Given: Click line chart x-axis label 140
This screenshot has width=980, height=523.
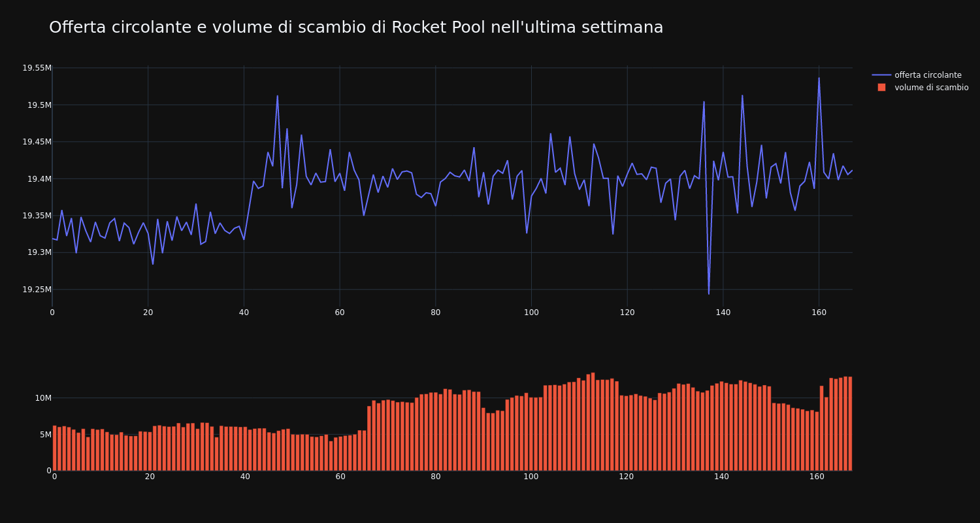Looking at the screenshot, I should [723, 312].
